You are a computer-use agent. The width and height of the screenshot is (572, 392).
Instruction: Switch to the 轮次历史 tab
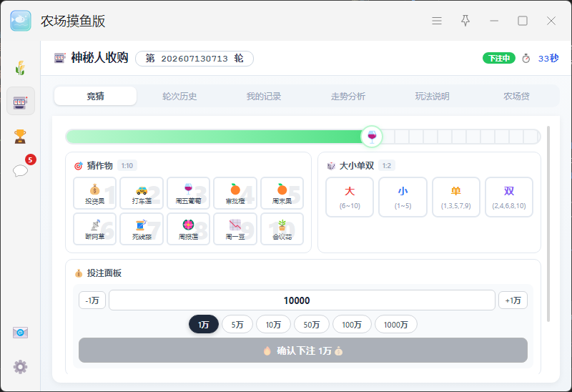pyautogui.click(x=179, y=96)
